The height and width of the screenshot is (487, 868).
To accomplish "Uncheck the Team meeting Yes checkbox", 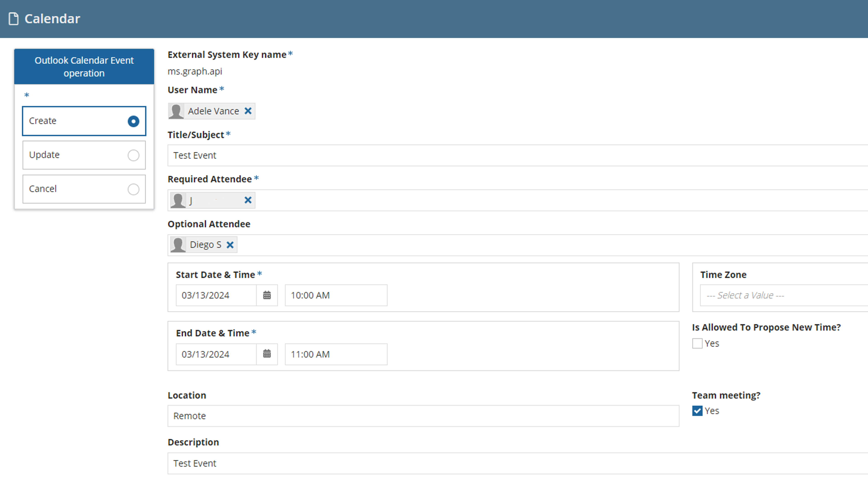I will pos(697,411).
